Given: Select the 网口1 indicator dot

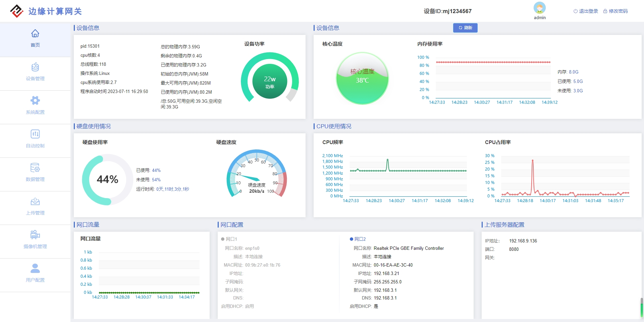Looking at the screenshot, I should (223, 239).
